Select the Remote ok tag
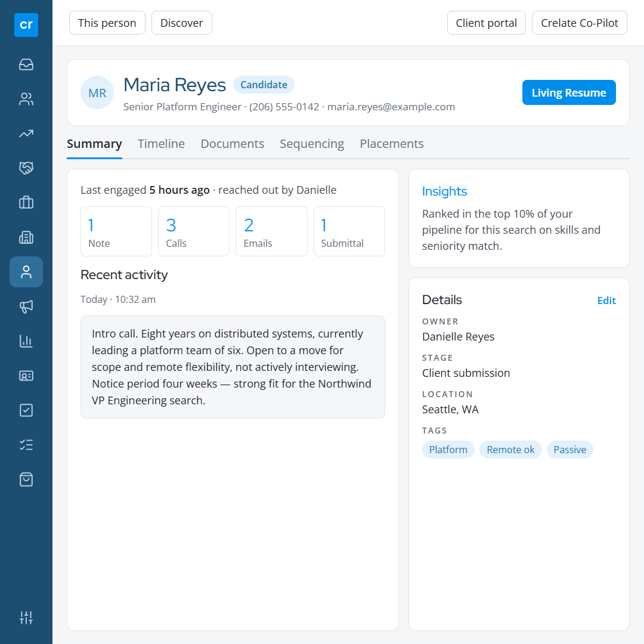 tap(510, 450)
